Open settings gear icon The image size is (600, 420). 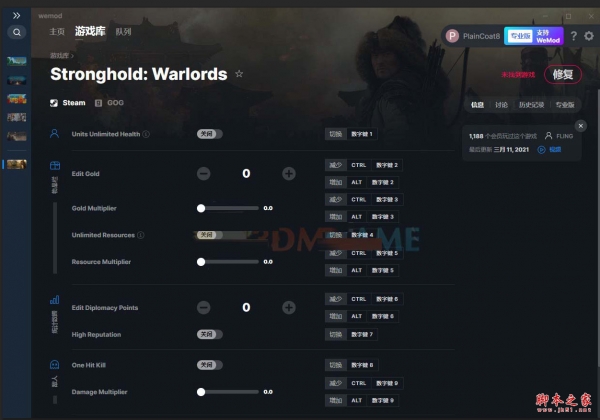[589, 36]
